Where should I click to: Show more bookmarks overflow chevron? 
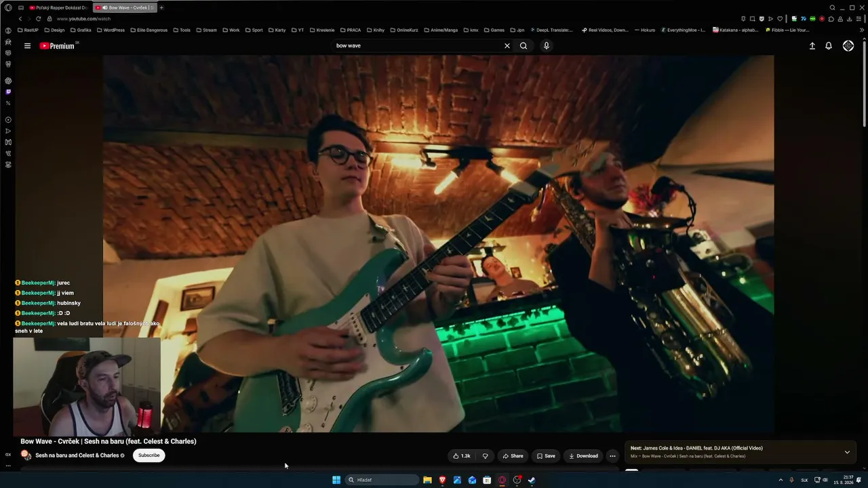point(861,30)
